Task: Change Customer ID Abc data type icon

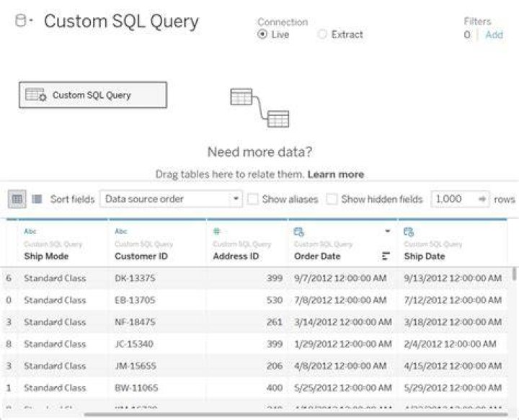Action: click(121, 231)
